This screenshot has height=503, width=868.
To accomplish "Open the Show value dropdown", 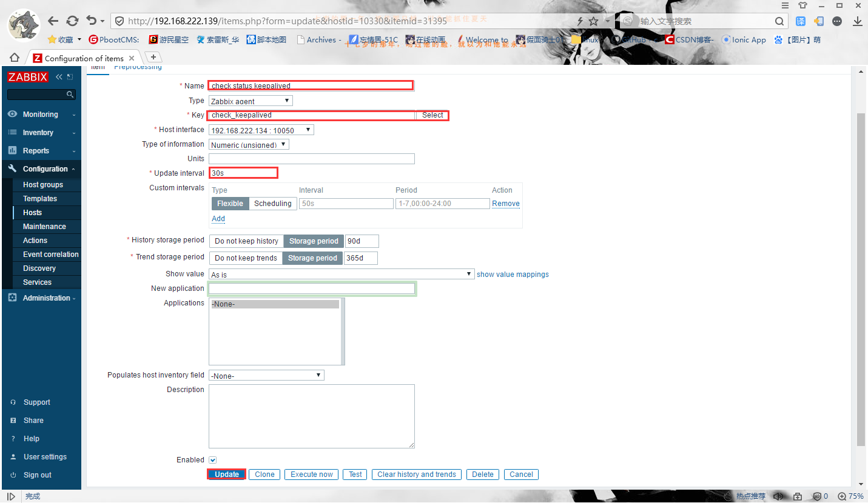I will pos(341,274).
